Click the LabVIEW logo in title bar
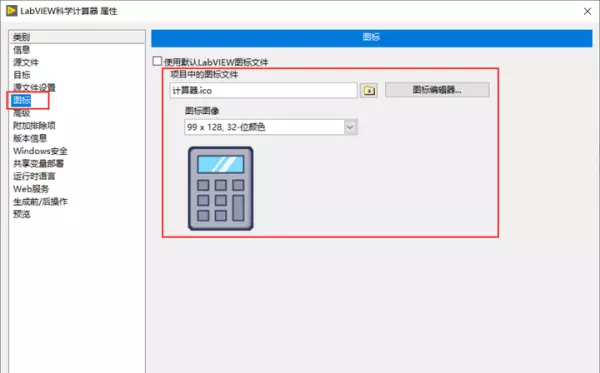This screenshot has width=600, height=373. pyautogui.click(x=11, y=11)
